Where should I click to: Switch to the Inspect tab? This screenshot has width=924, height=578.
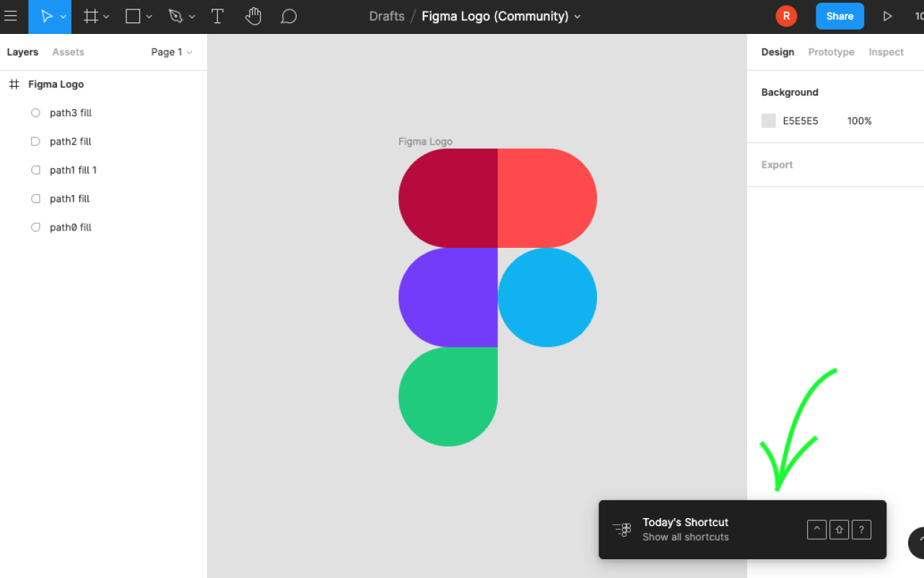[x=886, y=52]
